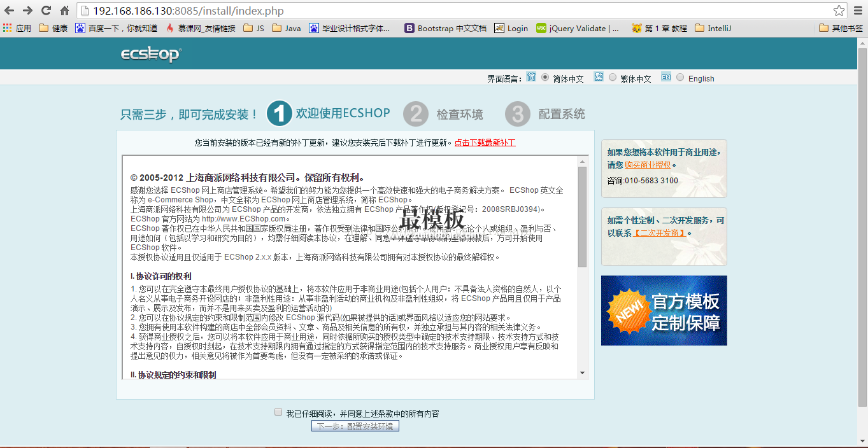Check the 我已仔细阅读 agreement checkbox
Viewport: 868px width, 448px height.
point(278,412)
